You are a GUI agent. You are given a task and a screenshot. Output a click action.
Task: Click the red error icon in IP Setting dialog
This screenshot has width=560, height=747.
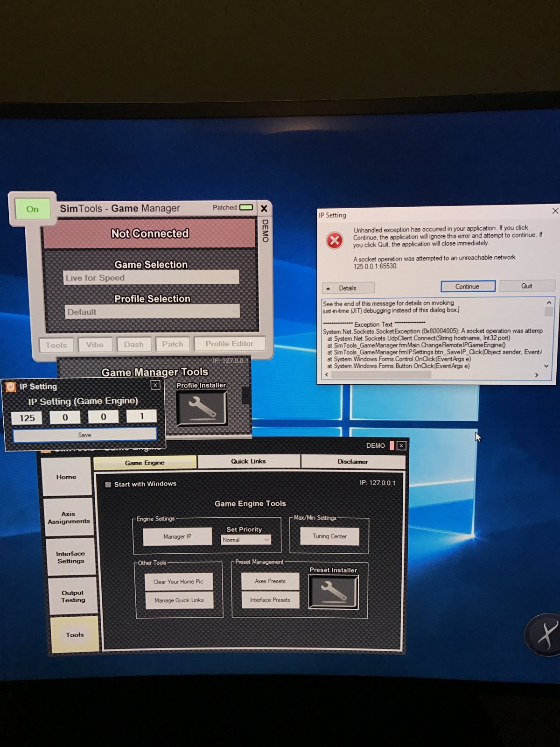point(334,240)
